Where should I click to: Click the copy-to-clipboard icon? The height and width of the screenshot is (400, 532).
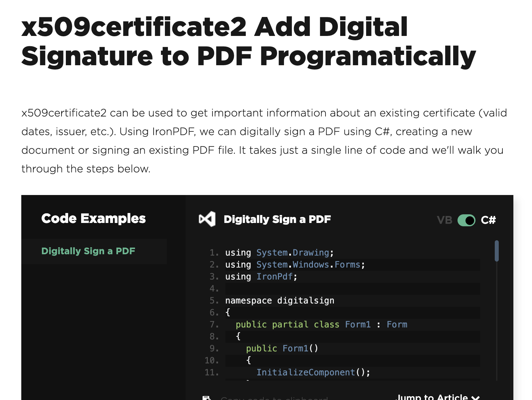(207, 398)
